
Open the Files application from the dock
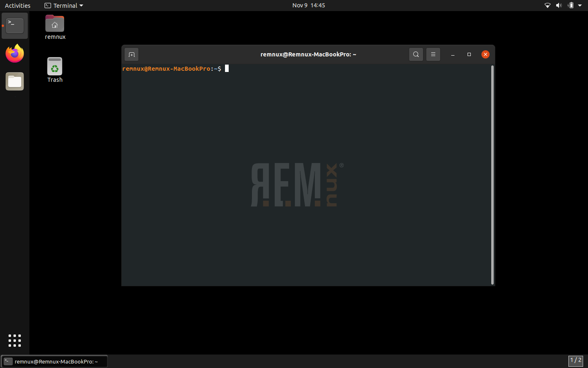coord(14,81)
